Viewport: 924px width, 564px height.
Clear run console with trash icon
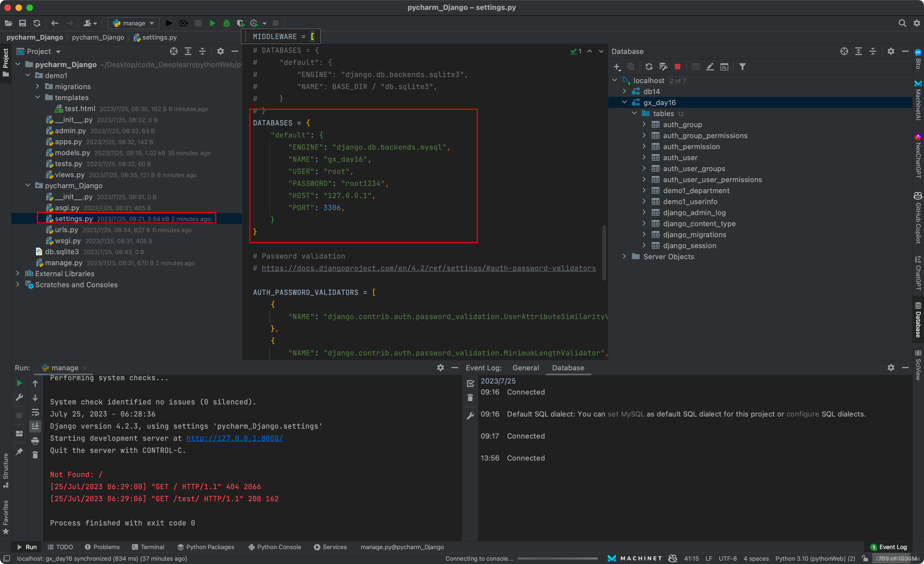click(x=35, y=455)
